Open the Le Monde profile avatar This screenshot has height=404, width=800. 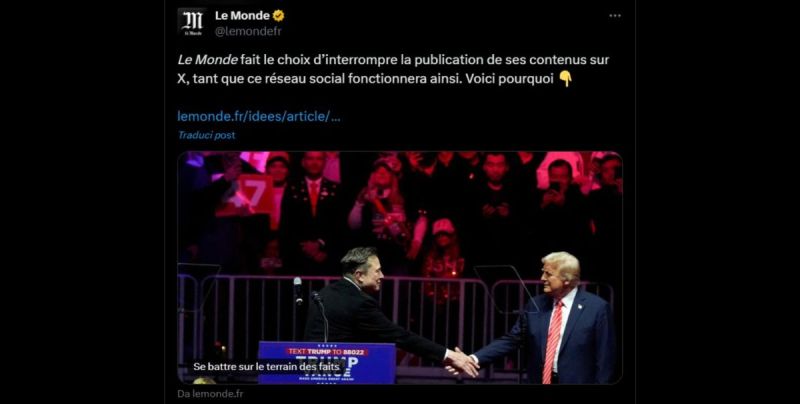[192, 22]
